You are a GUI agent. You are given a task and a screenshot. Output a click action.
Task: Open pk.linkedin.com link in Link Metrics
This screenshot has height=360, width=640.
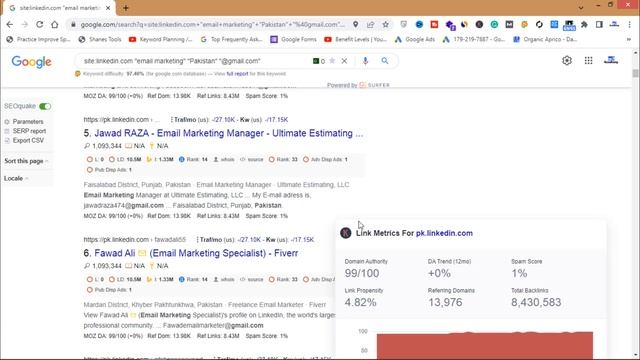click(x=444, y=233)
